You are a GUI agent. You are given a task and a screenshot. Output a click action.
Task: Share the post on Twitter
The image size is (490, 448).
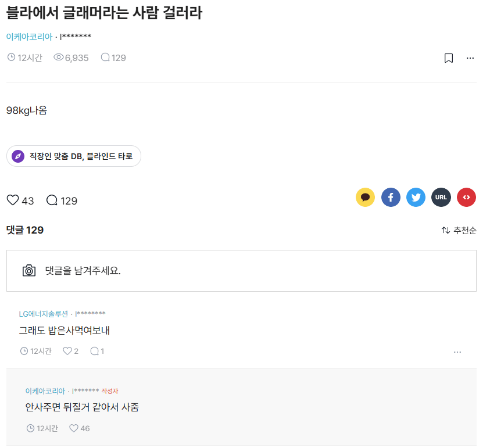pyautogui.click(x=416, y=197)
